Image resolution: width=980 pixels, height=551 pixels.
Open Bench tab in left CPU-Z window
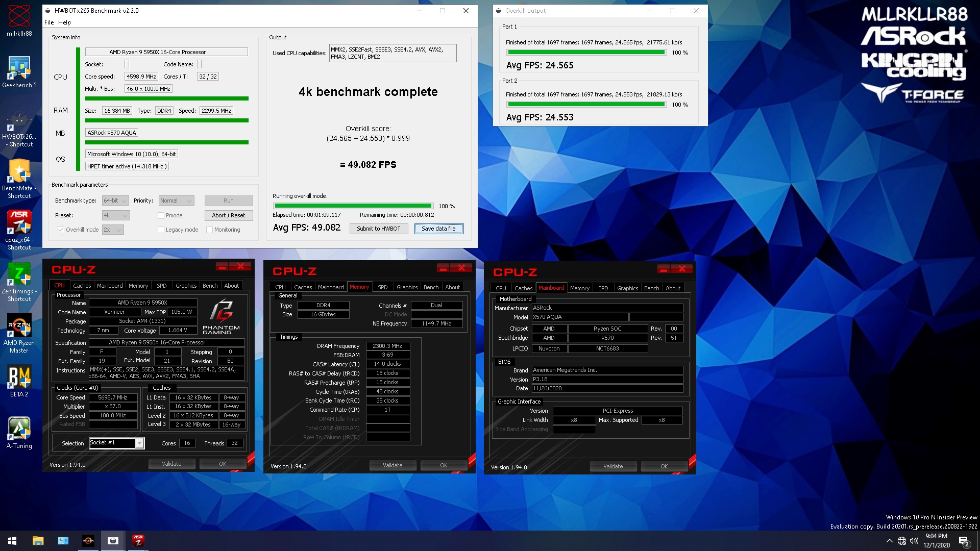[210, 286]
